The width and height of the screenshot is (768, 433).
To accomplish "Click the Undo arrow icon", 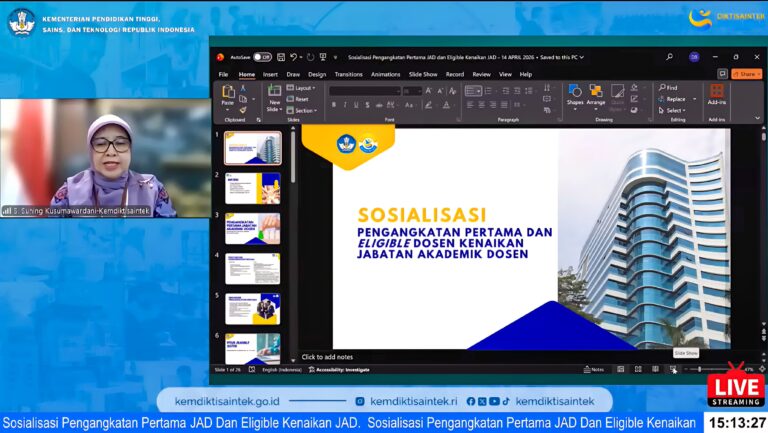I will [x=293, y=57].
